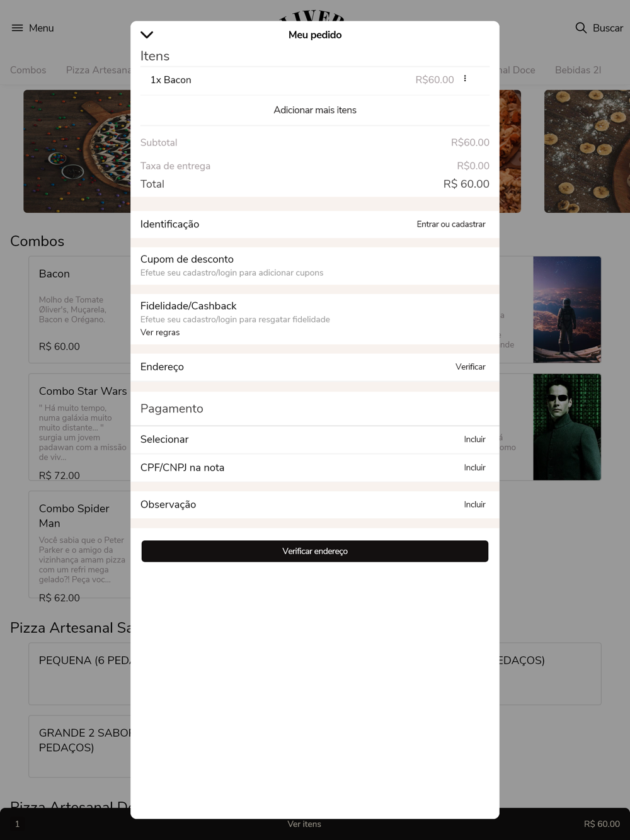Select the Combo Star Wars card
This screenshot has width=630, height=840.
(79, 427)
